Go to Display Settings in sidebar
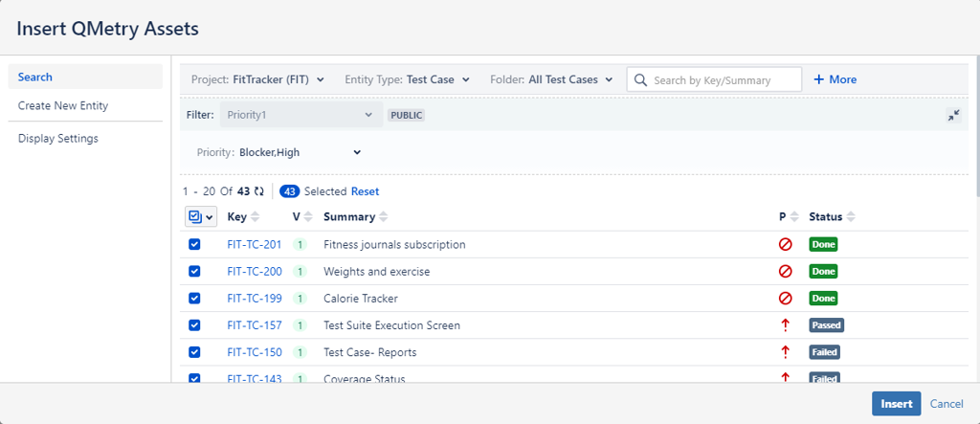 [x=58, y=139]
